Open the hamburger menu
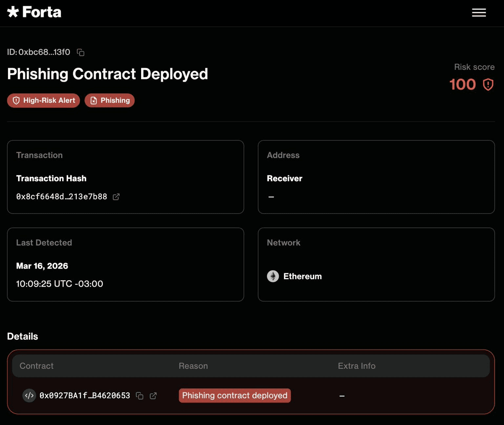 pos(479,13)
